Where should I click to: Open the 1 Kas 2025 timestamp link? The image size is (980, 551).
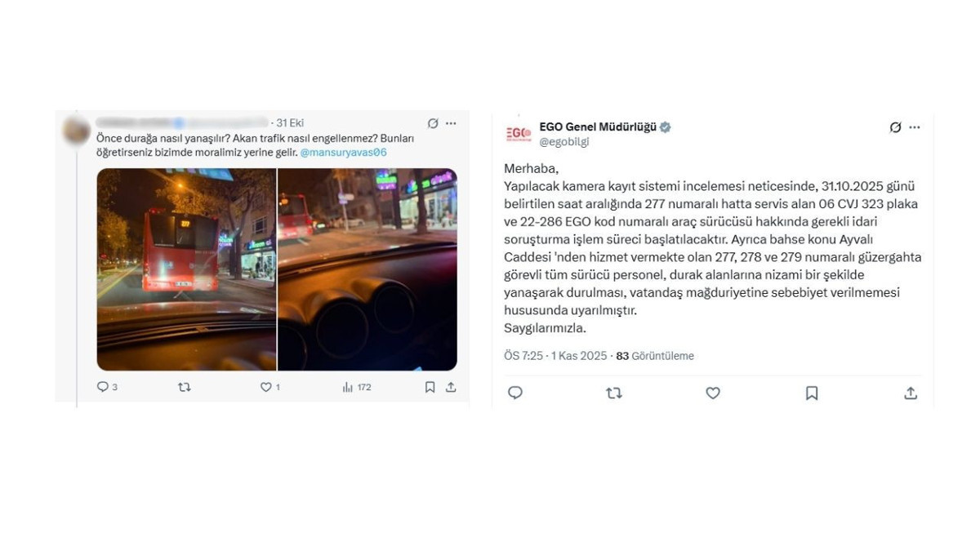click(579, 356)
